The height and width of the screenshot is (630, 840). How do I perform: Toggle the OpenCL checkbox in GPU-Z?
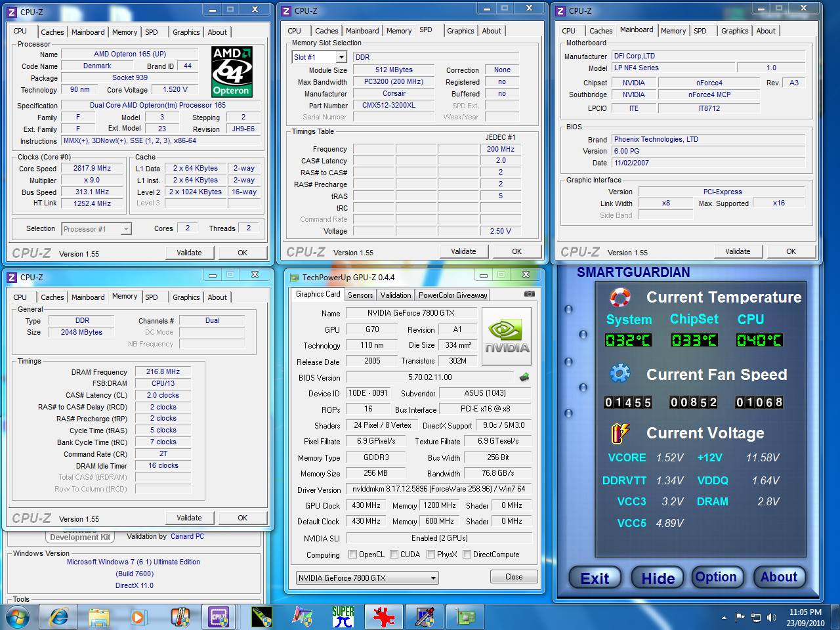[x=353, y=555]
